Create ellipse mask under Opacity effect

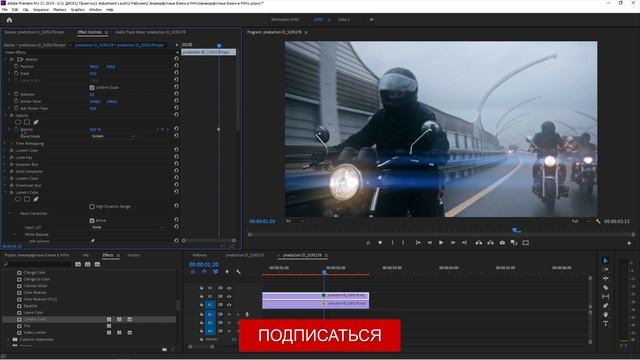[x=18, y=122]
